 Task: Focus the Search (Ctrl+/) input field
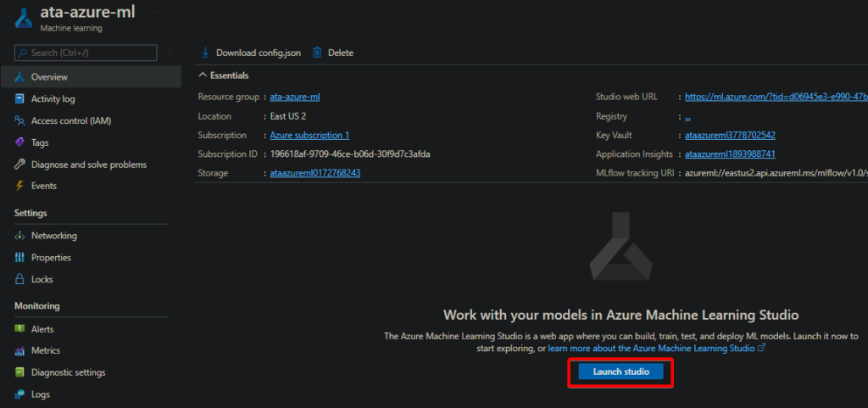click(x=86, y=53)
